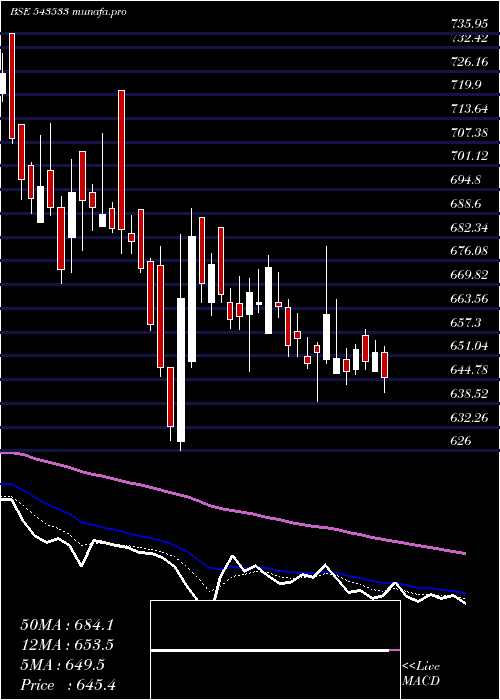
Task: Click the 626 price label
Action: coord(459,441)
